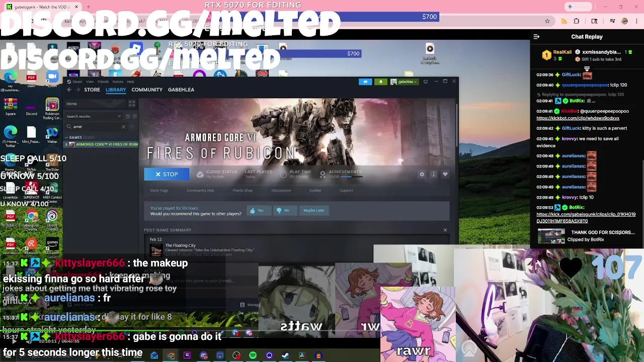Close the Post-Game Summary section
This screenshot has height=362, width=644.
[x=445, y=230]
